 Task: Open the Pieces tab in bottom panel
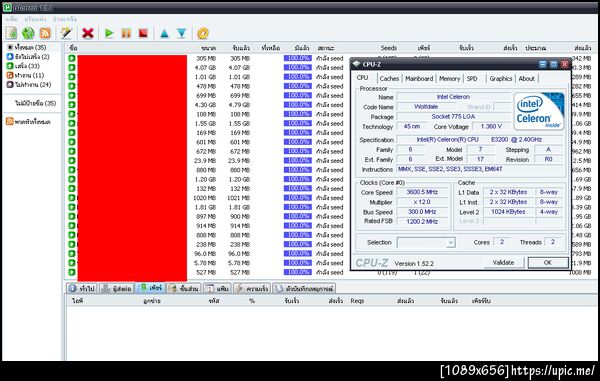click(x=184, y=288)
